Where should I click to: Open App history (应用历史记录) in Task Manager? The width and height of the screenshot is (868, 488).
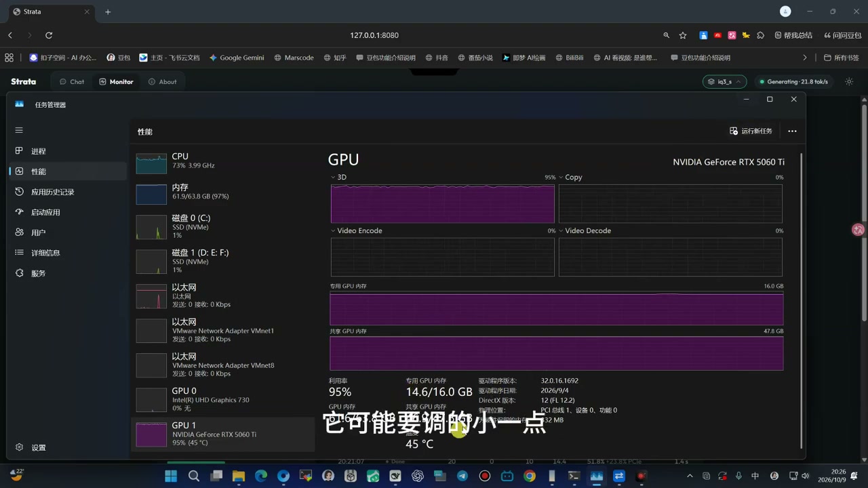[x=52, y=192]
